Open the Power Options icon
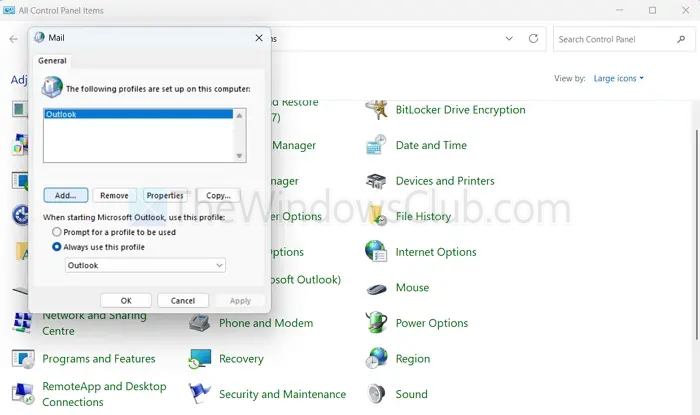 pos(376,323)
